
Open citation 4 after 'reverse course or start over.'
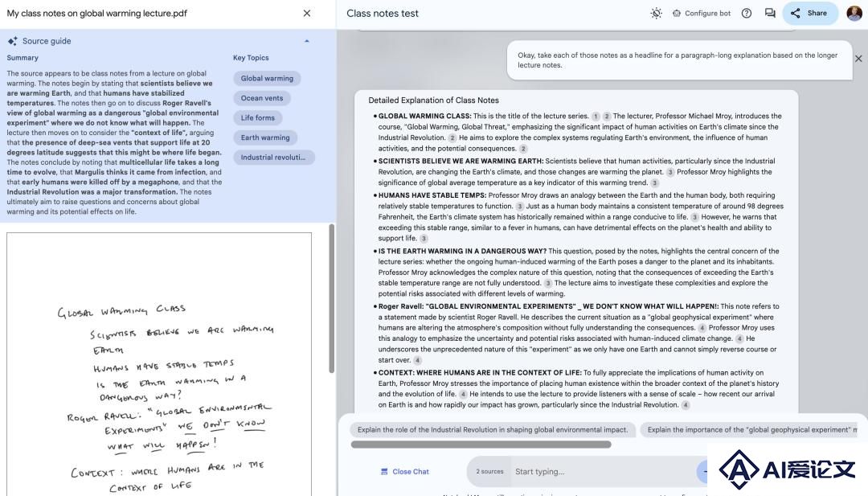[417, 360]
